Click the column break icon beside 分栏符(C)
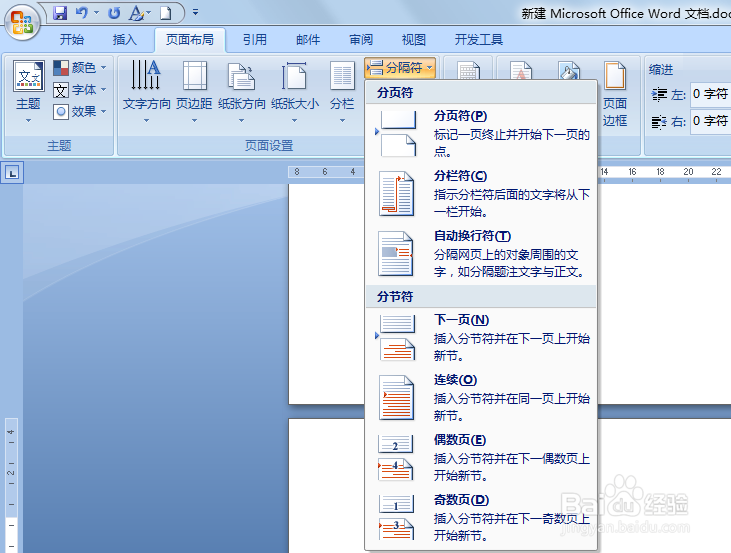This screenshot has width=731, height=553. tap(396, 194)
